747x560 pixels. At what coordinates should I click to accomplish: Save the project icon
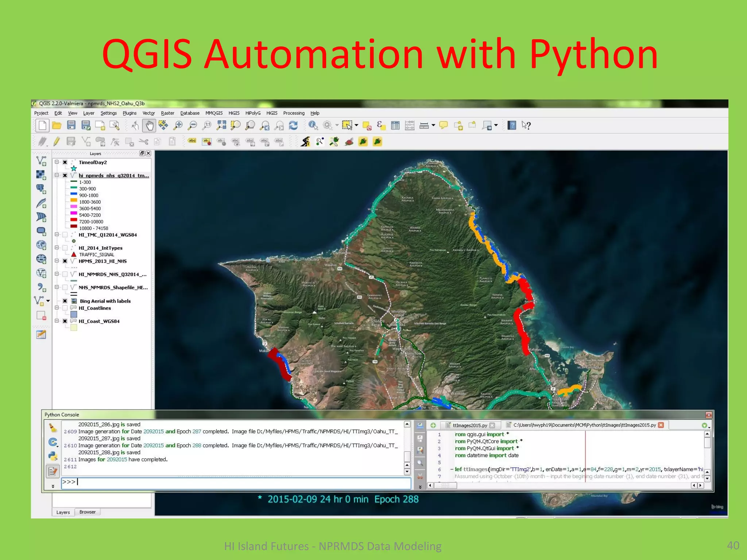[x=71, y=125]
